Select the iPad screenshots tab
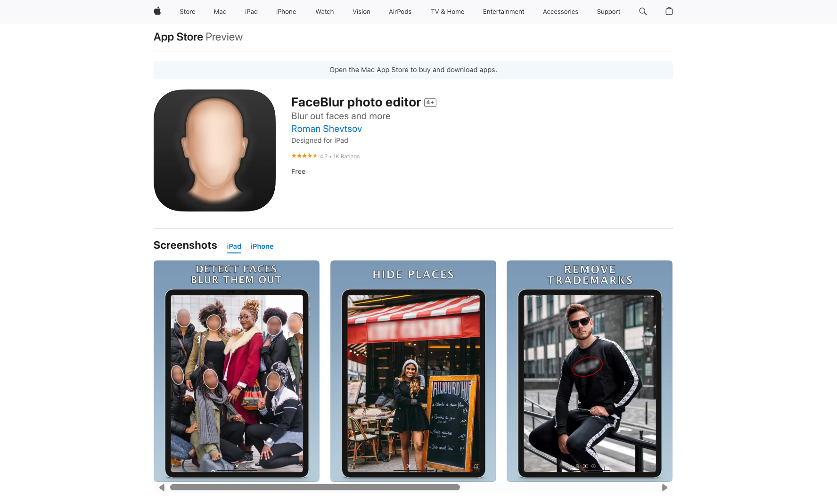 tap(234, 246)
